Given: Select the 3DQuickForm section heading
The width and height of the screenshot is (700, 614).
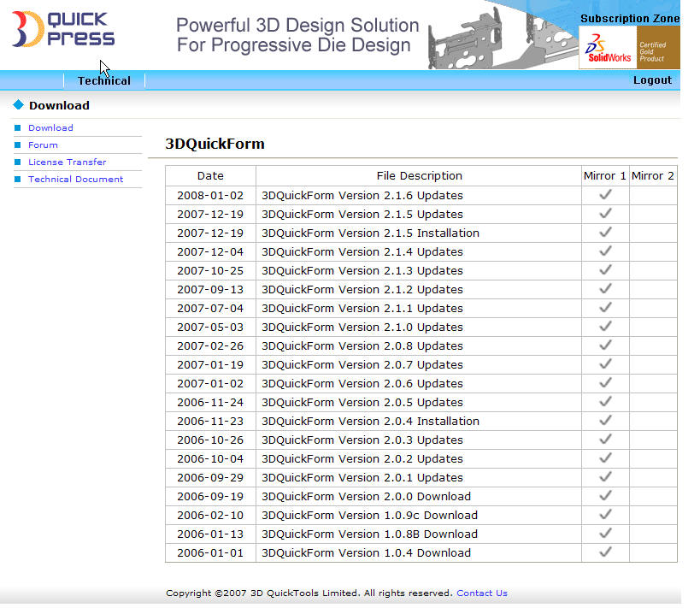Looking at the screenshot, I should click(x=215, y=144).
